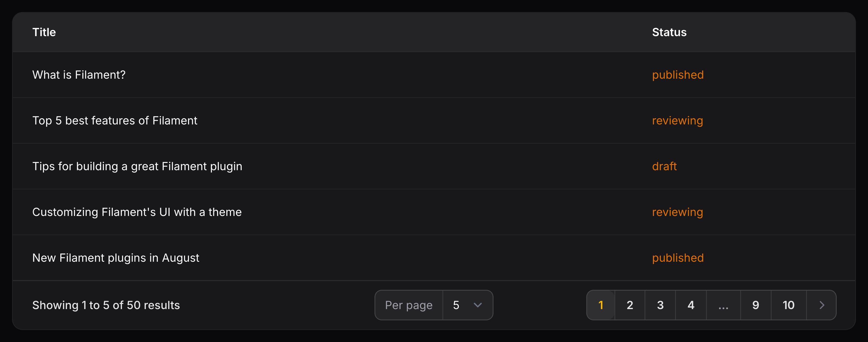Open the last page 10
Screen dimensions: 868x342
point(788,305)
